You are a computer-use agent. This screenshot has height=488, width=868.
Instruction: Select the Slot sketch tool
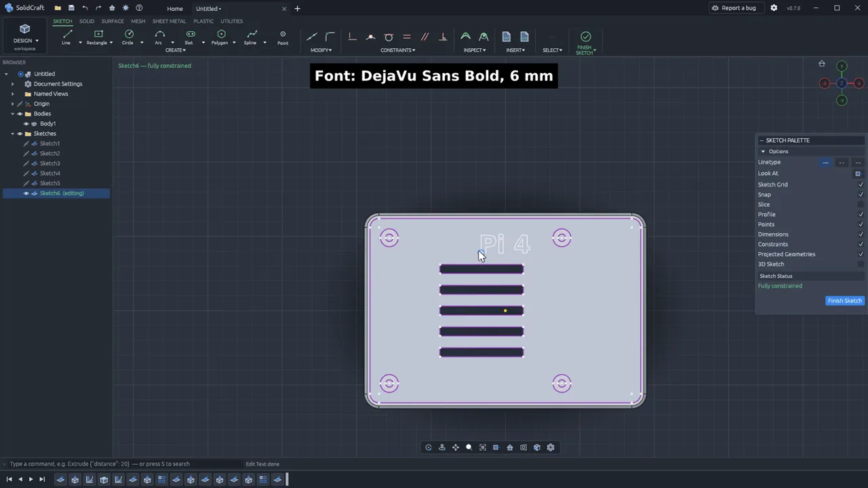(190, 37)
